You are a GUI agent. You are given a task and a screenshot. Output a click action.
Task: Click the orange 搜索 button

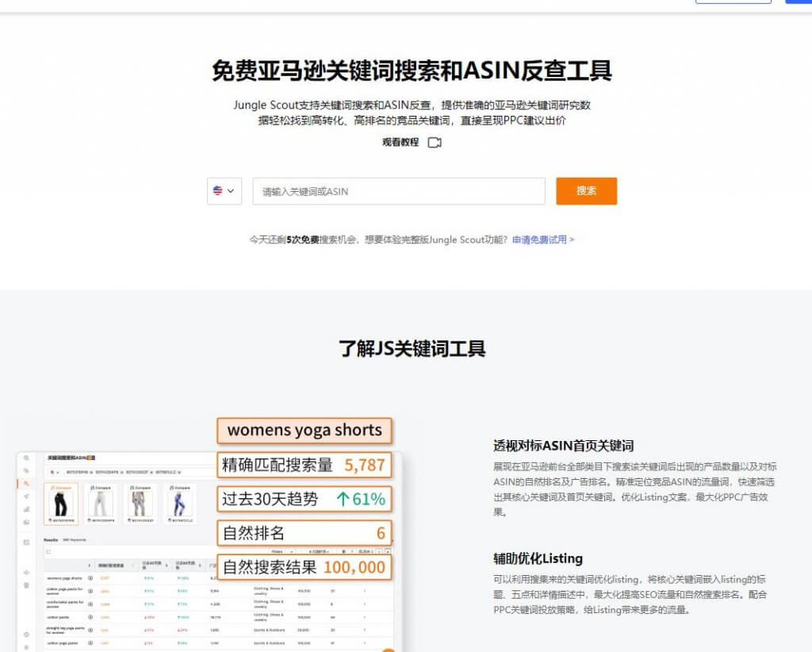tap(586, 191)
